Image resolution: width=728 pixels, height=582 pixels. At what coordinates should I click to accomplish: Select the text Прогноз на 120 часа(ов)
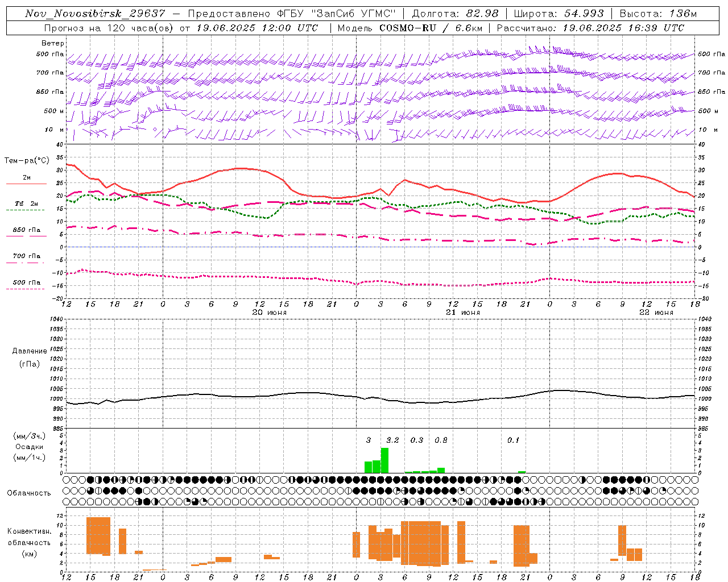109,28
